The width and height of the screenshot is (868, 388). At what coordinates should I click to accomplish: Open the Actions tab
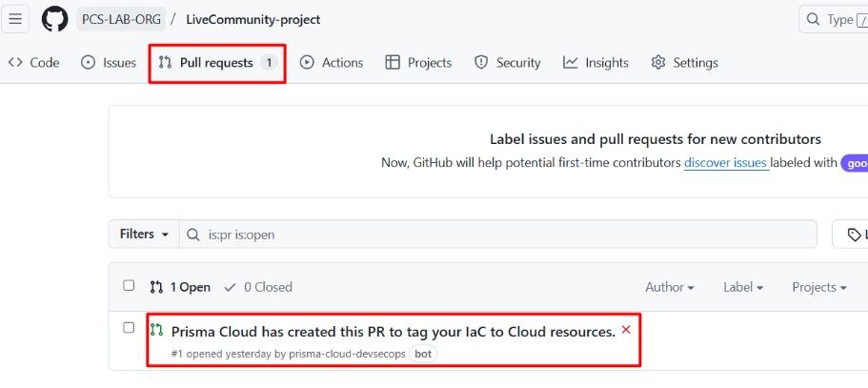coord(332,63)
